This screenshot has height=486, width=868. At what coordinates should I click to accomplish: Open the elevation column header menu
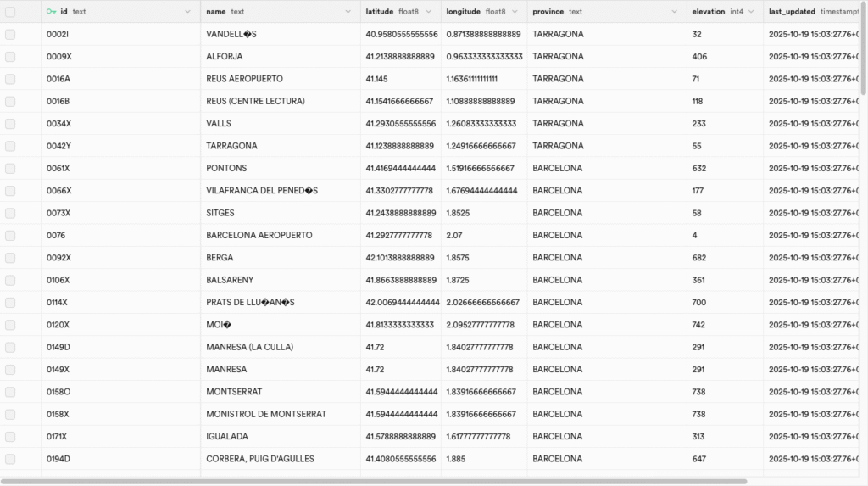751,12
